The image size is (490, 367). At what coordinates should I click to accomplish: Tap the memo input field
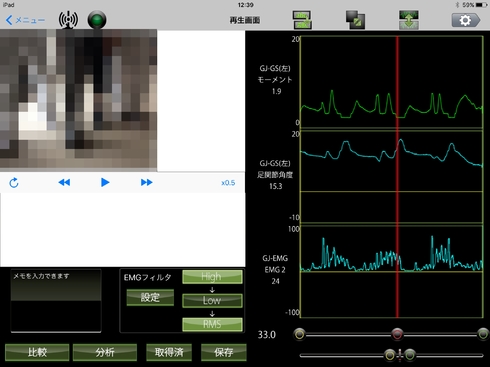(56, 301)
